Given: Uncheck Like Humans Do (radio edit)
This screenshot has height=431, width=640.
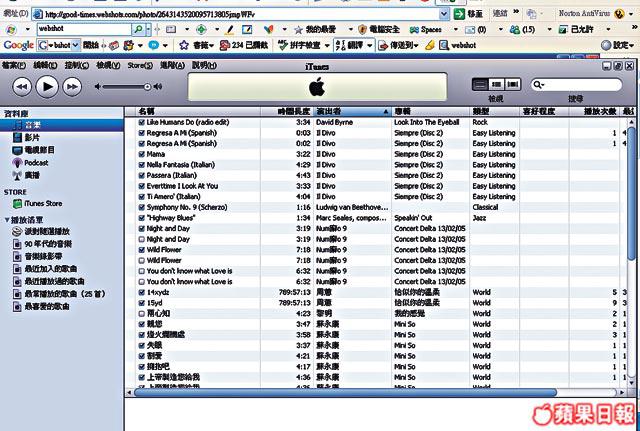Looking at the screenshot, I should click(x=142, y=122).
